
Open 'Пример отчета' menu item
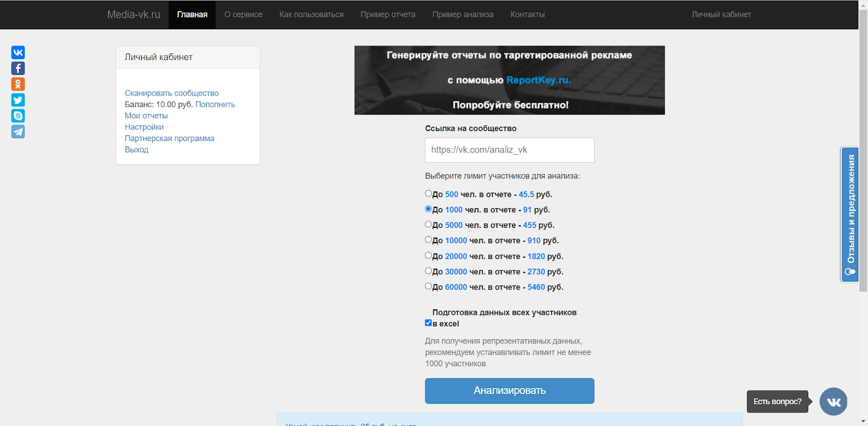(388, 15)
